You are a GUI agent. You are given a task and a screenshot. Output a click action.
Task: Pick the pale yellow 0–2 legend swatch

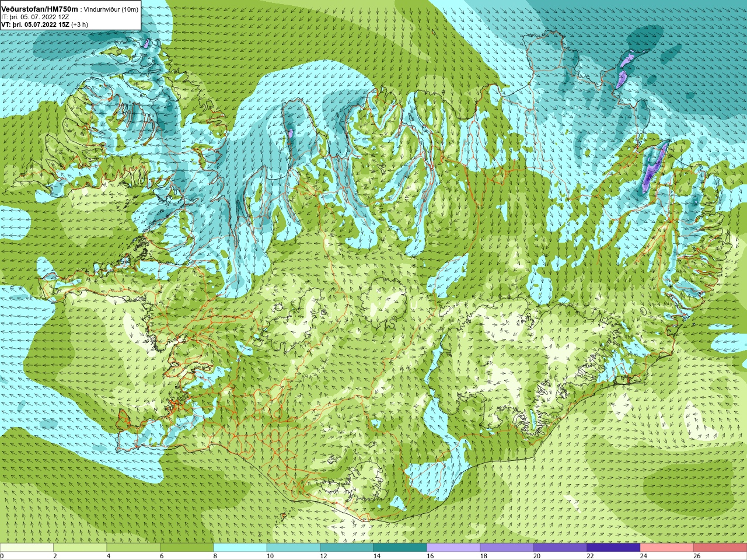click(27, 548)
